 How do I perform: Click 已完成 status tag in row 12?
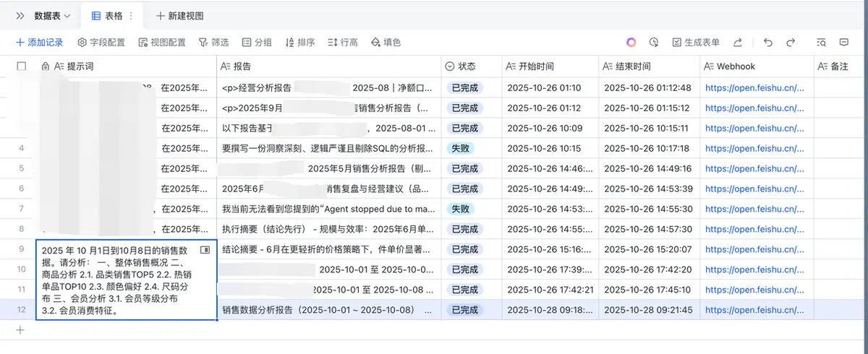pyautogui.click(x=464, y=310)
